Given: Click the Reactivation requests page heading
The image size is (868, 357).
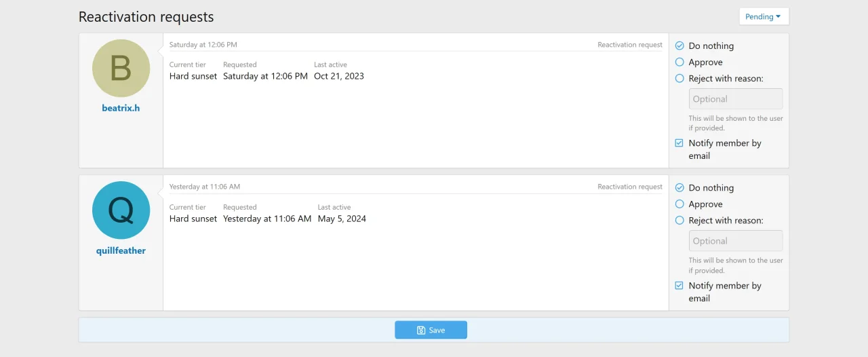Looking at the screenshot, I should pos(146,17).
